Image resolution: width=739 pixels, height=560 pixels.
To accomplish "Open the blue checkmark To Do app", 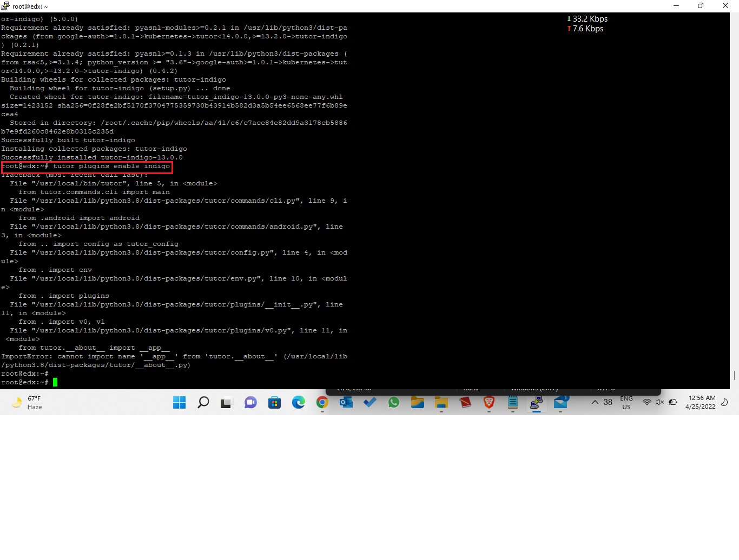I will pyautogui.click(x=370, y=402).
